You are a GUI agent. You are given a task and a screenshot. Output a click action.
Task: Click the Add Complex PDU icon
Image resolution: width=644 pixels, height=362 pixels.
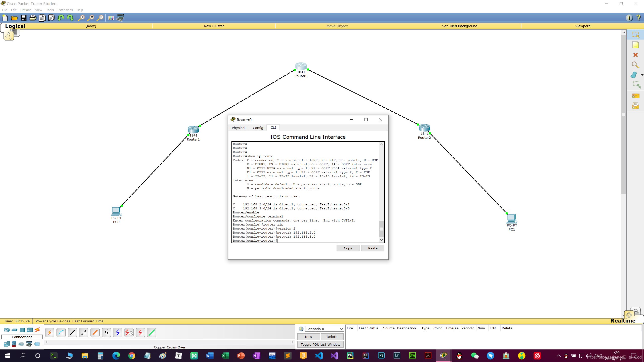click(635, 106)
